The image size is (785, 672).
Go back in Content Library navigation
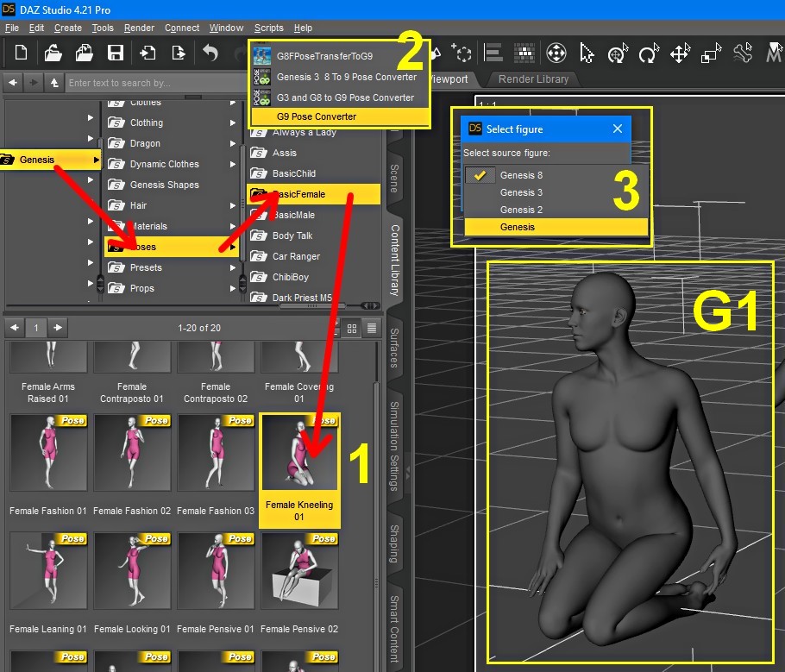[13, 82]
